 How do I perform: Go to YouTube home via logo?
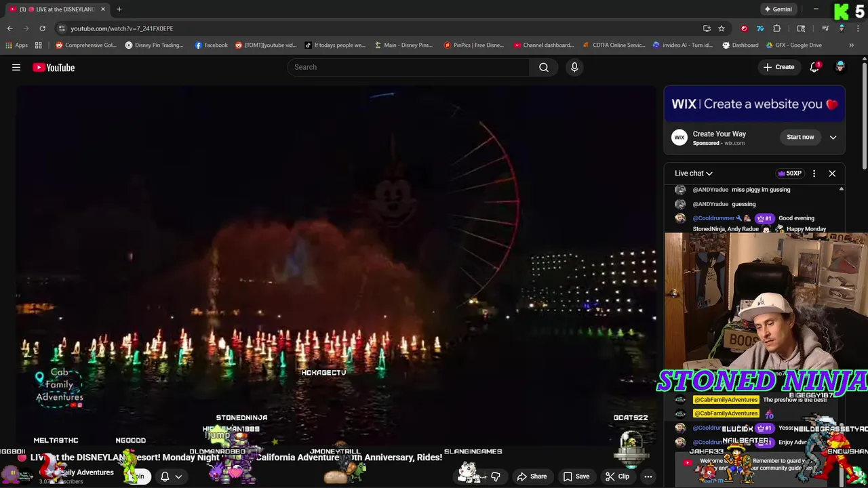click(x=54, y=67)
